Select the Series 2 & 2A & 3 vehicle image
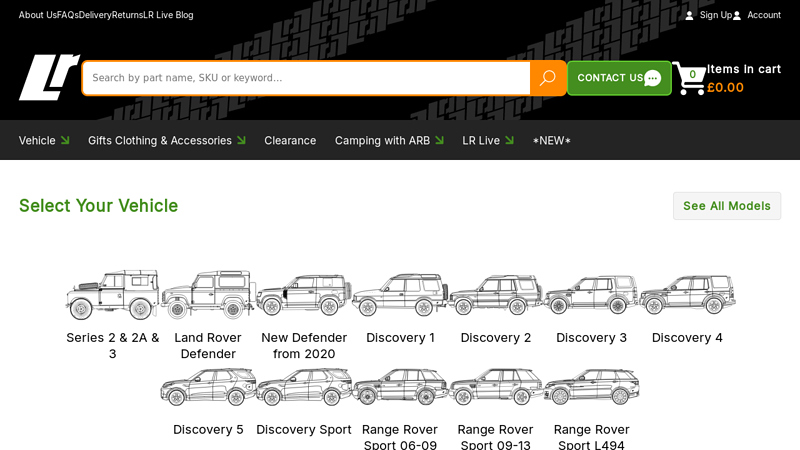Image resolution: width=800 pixels, height=450 pixels. coord(113,295)
